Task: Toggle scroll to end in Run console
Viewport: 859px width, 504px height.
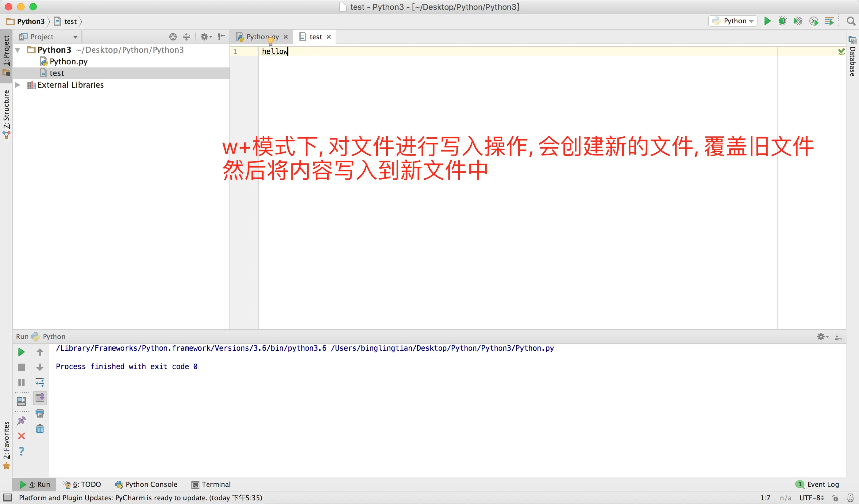Action: [40, 398]
